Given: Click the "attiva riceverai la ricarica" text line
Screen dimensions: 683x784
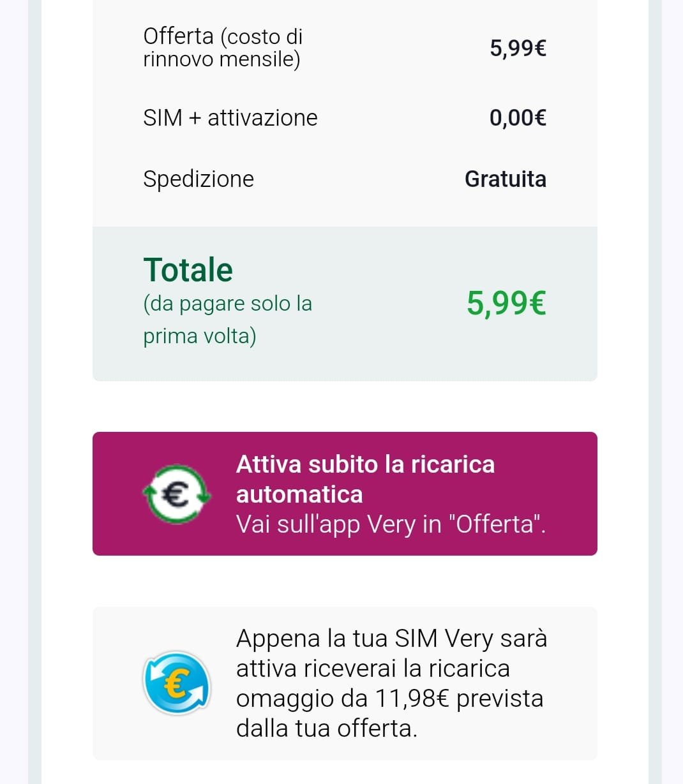Looking at the screenshot, I should click(x=373, y=669).
